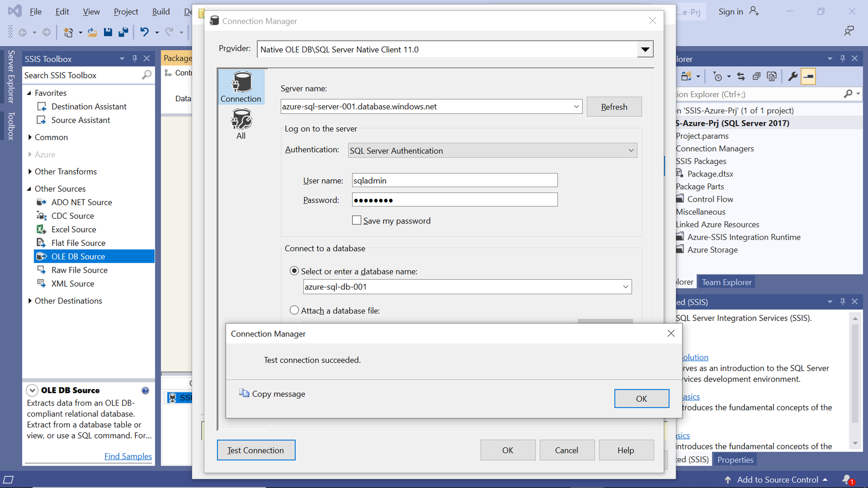Select the Attach a database file radio
Viewport: 868px width, 488px height.
click(294, 310)
